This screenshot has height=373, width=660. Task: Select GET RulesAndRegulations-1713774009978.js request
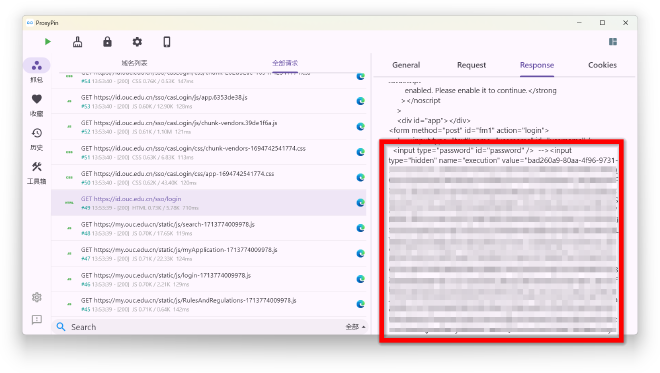[209, 304]
